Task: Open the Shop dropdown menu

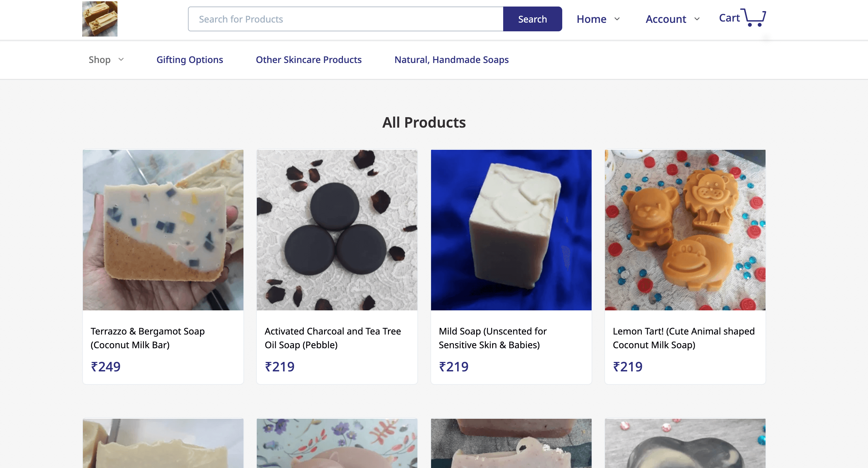Action: pyautogui.click(x=106, y=60)
